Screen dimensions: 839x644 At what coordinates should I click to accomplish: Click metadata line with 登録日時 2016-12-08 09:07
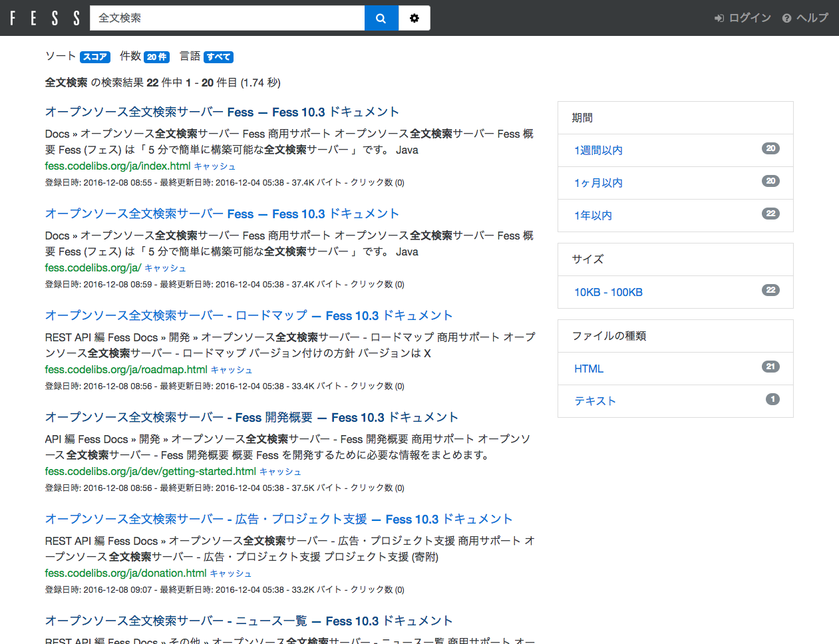pyautogui.click(x=225, y=589)
